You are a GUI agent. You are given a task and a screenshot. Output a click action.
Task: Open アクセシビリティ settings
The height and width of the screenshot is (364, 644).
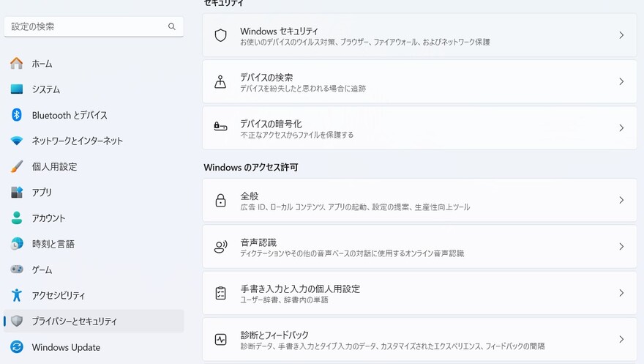tap(94, 295)
